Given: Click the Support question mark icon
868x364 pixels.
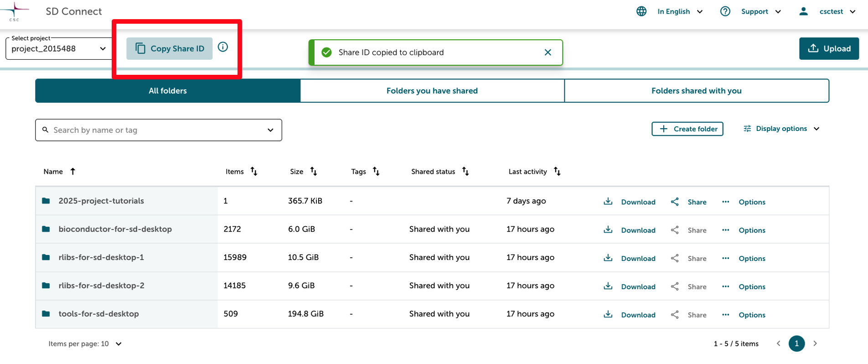Looking at the screenshot, I should [x=725, y=11].
